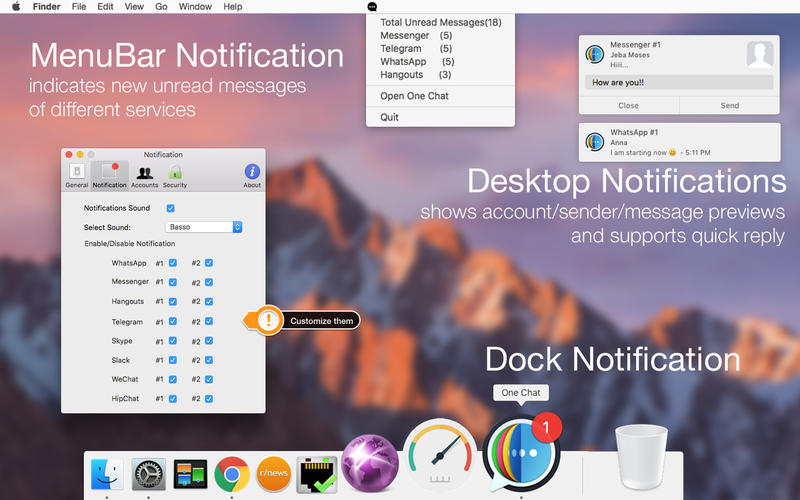Toggle the Notifications Sound checkbox
Screen dimensions: 800x500
tap(170, 208)
